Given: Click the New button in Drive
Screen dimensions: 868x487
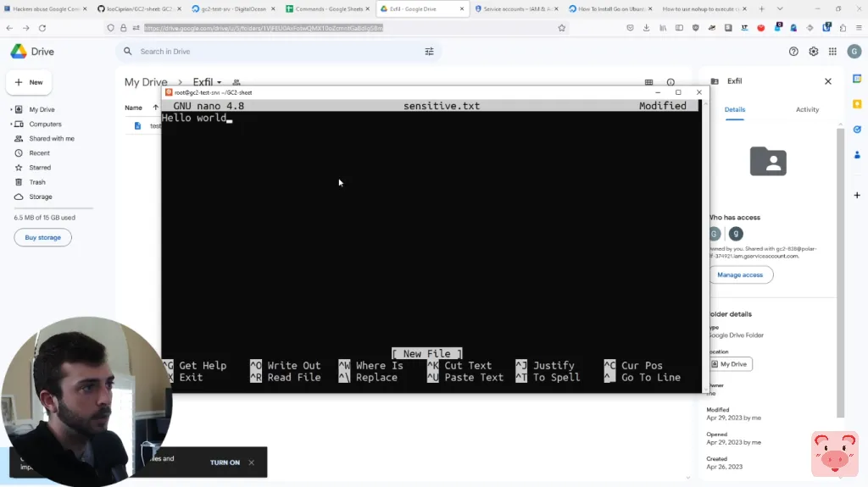Looking at the screenshot, I should click(29, 82).
